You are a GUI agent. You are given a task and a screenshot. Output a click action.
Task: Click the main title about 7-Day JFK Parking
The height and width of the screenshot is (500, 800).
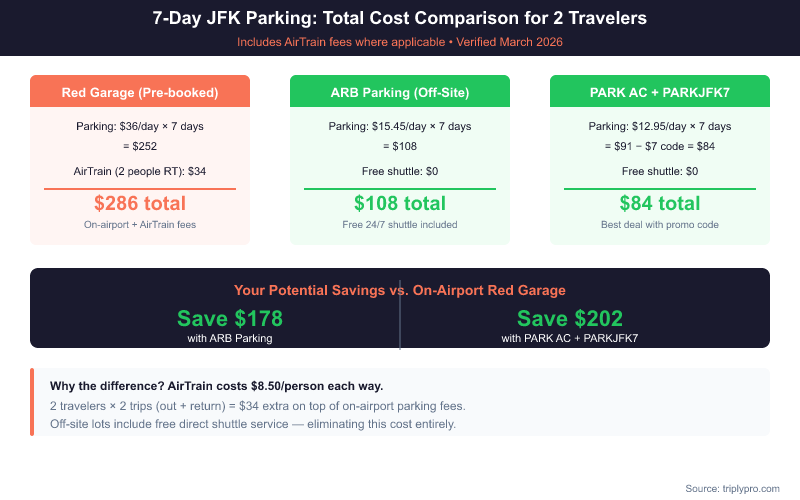point(400,18)
